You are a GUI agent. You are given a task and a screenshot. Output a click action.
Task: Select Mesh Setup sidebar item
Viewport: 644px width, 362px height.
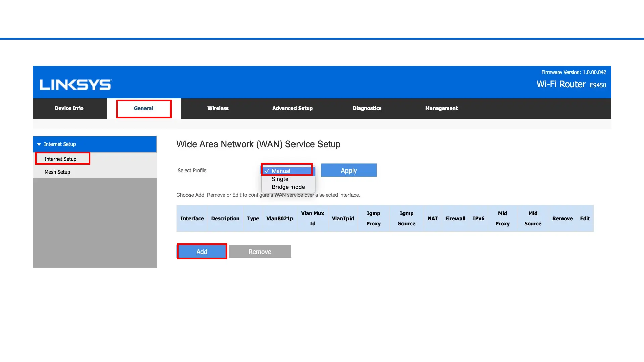click(x=57, y=172)
